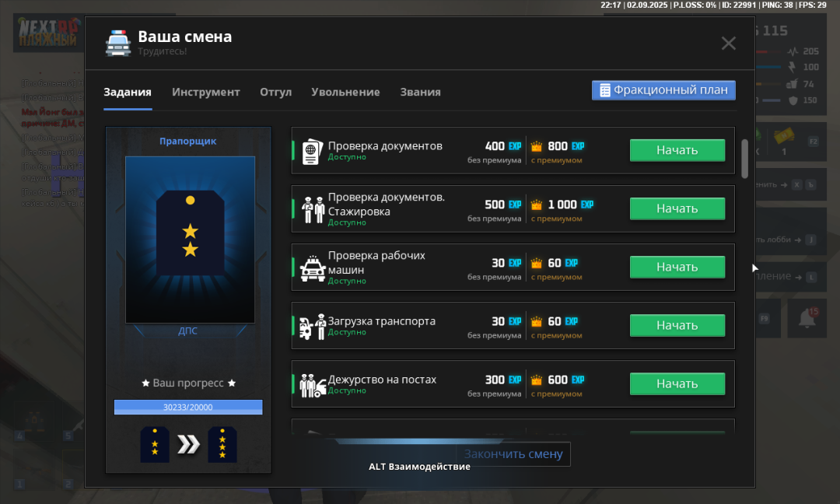The image size is (840, 504).
Task: Go to the Увольнение tab
Action: point(345,92)
